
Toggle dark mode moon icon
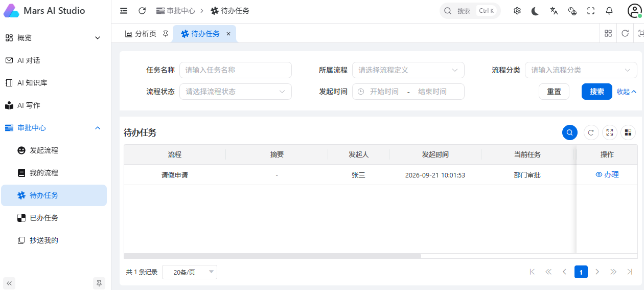point(535,11)
